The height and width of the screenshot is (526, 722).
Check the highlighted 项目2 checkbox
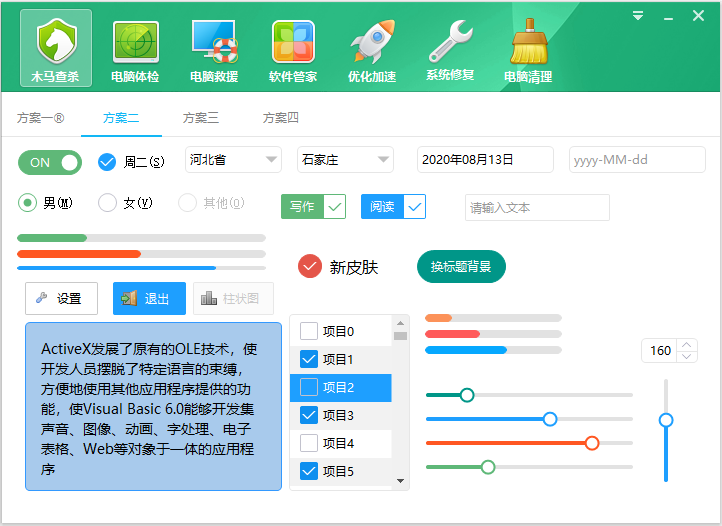tap(309, 387)
